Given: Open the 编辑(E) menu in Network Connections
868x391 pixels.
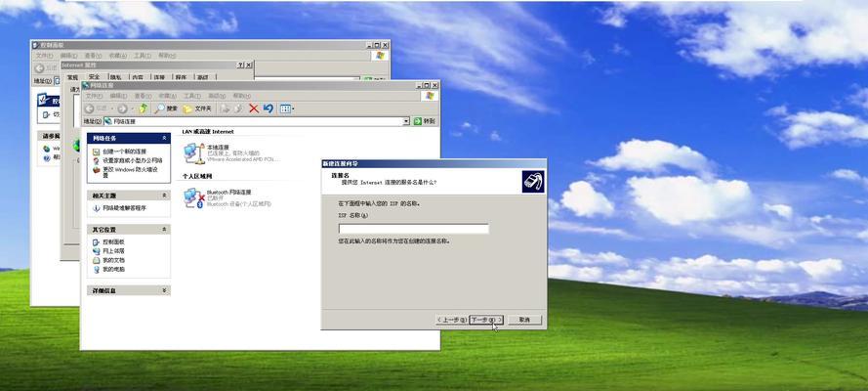Looking at the screenshot, I should point(118,96).
